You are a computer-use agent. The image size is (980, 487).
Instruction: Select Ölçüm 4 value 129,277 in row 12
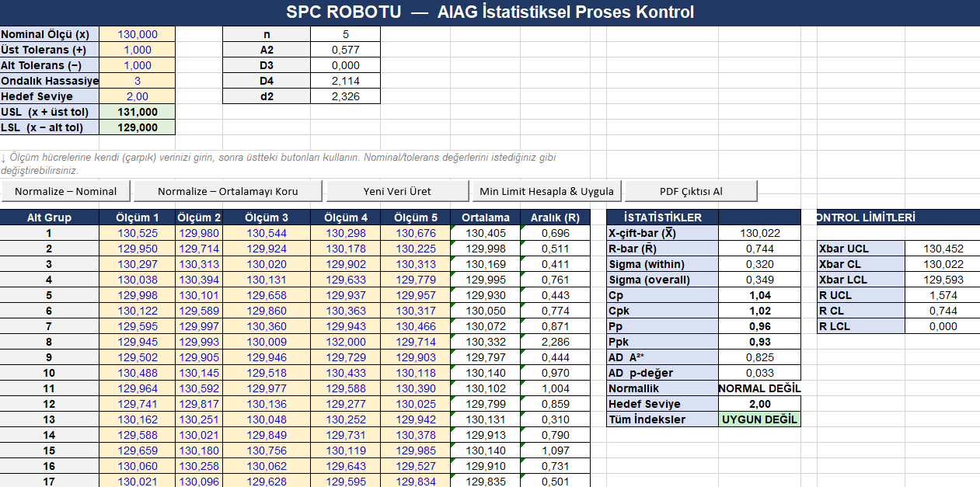(345, 404)
